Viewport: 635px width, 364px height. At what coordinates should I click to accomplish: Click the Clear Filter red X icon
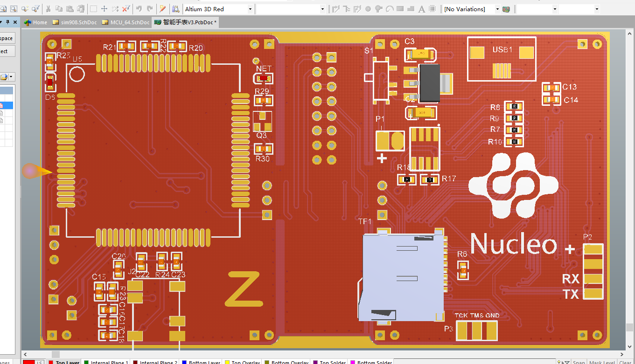coord(126,9)
